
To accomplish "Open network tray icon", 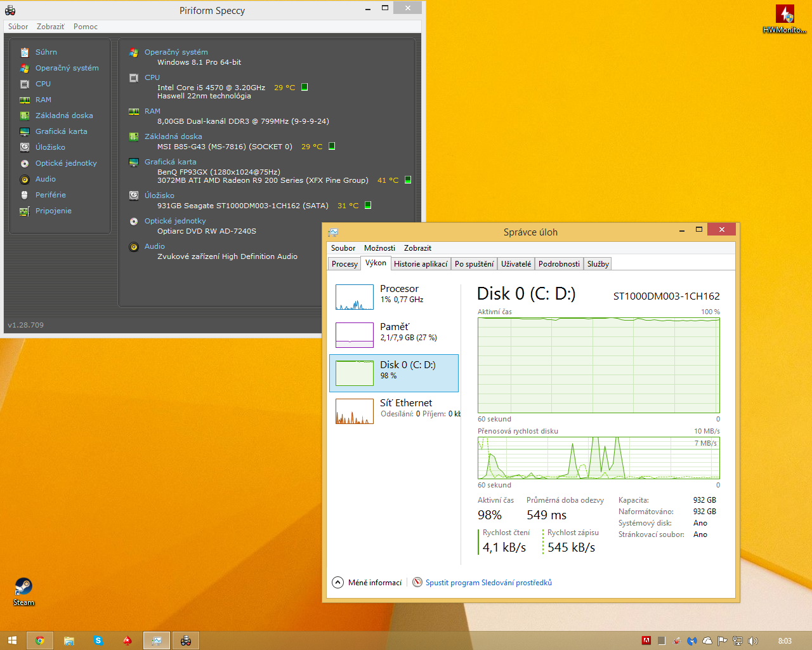I will (738, 640).
